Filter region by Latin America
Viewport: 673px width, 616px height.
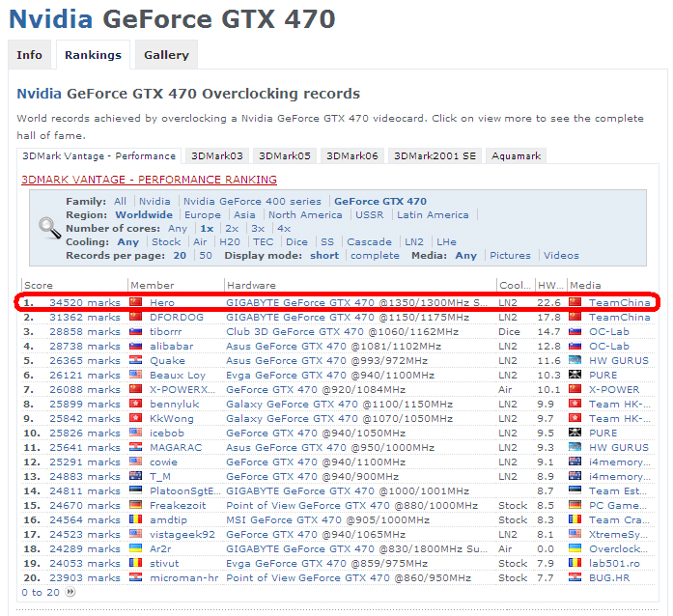pyautogui.click(x=433, y=214)
